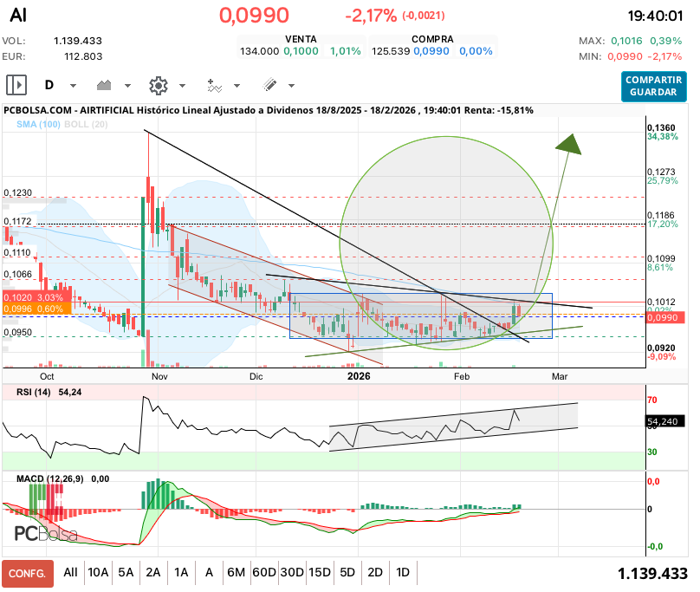Click the indicators add-line icon
The width and height of the screenshot is (700, 592).
[x=214, y=85]
